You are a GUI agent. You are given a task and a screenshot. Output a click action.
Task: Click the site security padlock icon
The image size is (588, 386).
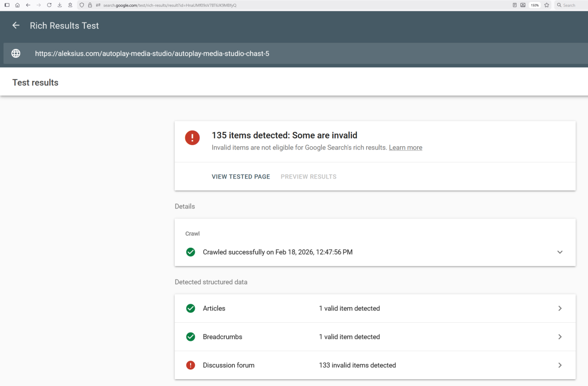click(x=90, y=5)
